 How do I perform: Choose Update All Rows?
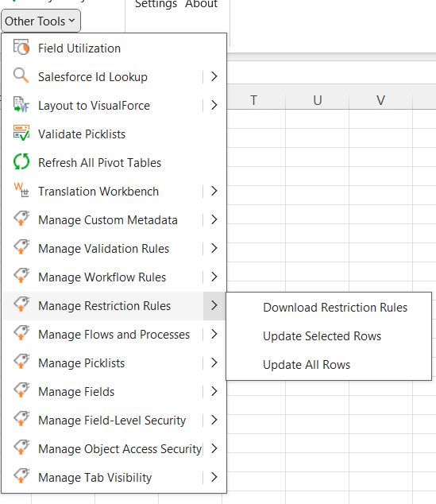[x=329, y=365]
